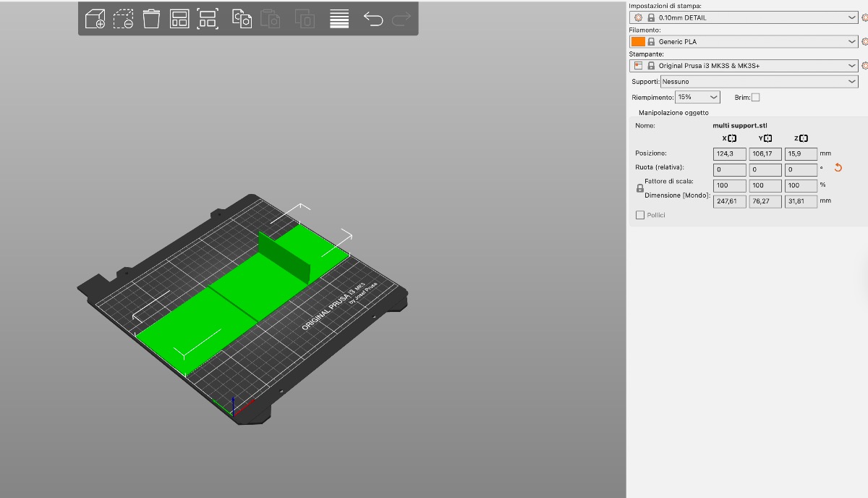This screenshot has height=498, width=868.
Task: Copy the selected object
Action: coord(242,19)
